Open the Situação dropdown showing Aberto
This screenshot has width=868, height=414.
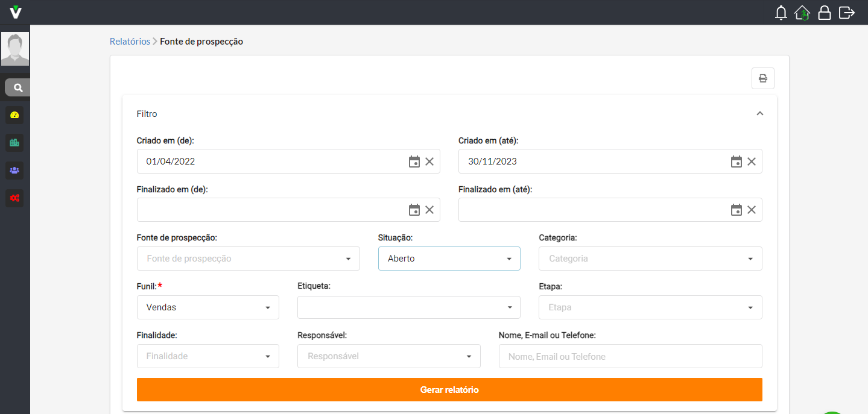pos(449,259)
